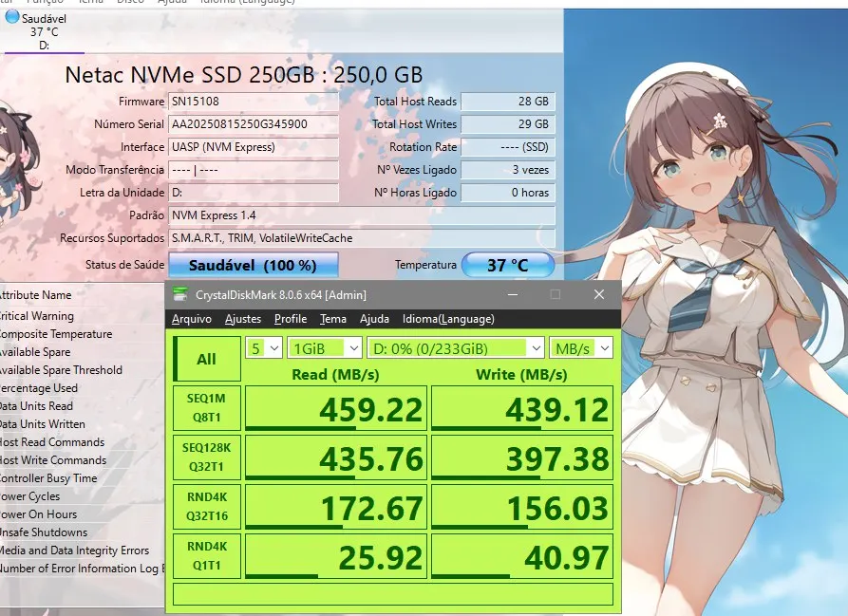Image resolution: width=848 pixels, height=616 pixels.
Task: Select the Host Read Commands row
Action: pos(83,442)
